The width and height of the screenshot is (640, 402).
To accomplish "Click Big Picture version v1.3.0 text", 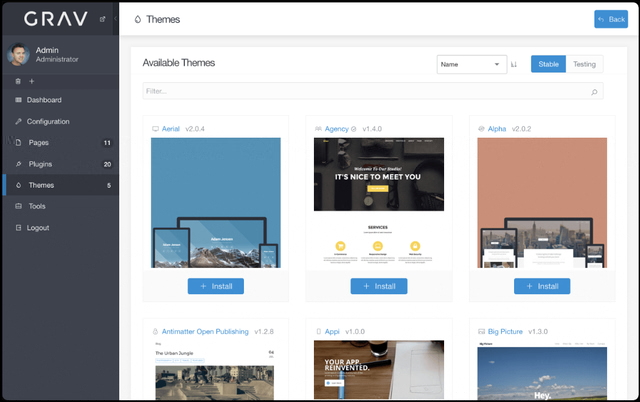I will click(538, 331).
